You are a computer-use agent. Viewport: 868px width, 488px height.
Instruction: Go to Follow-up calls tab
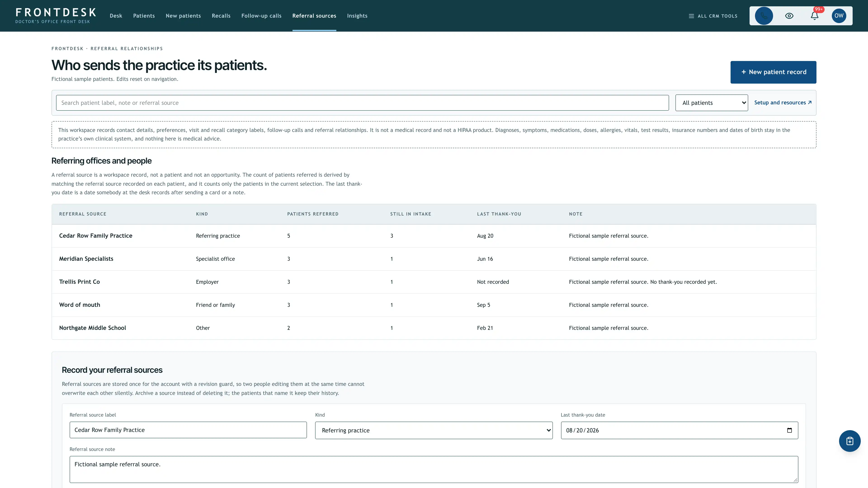coord(261,16)
